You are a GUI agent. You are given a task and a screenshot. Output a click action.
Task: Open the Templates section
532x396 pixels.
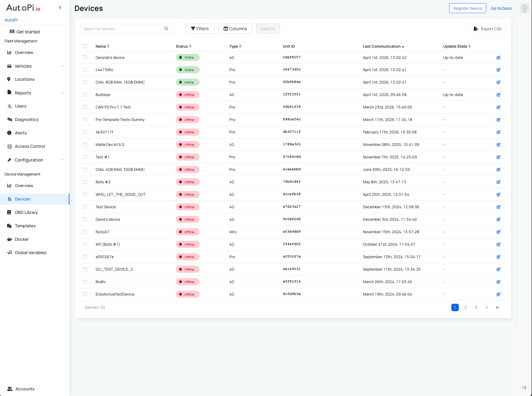tap(25, 226)
